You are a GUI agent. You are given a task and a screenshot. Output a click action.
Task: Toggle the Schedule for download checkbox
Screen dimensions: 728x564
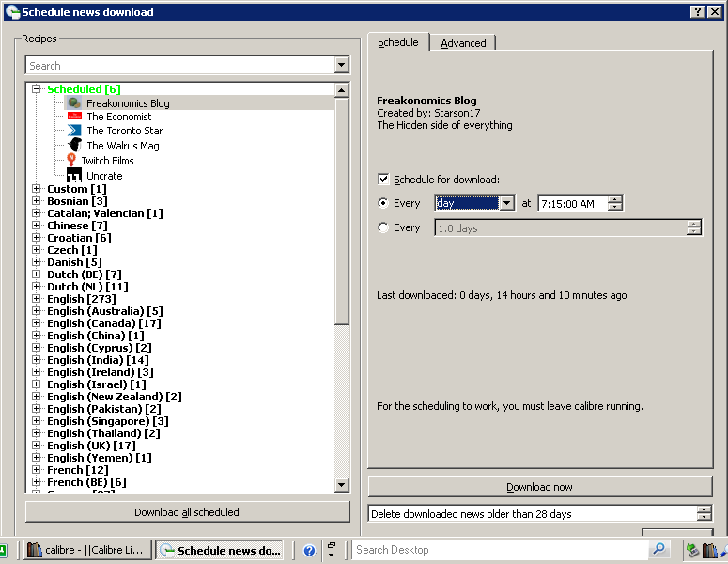(x=383, y=179)
